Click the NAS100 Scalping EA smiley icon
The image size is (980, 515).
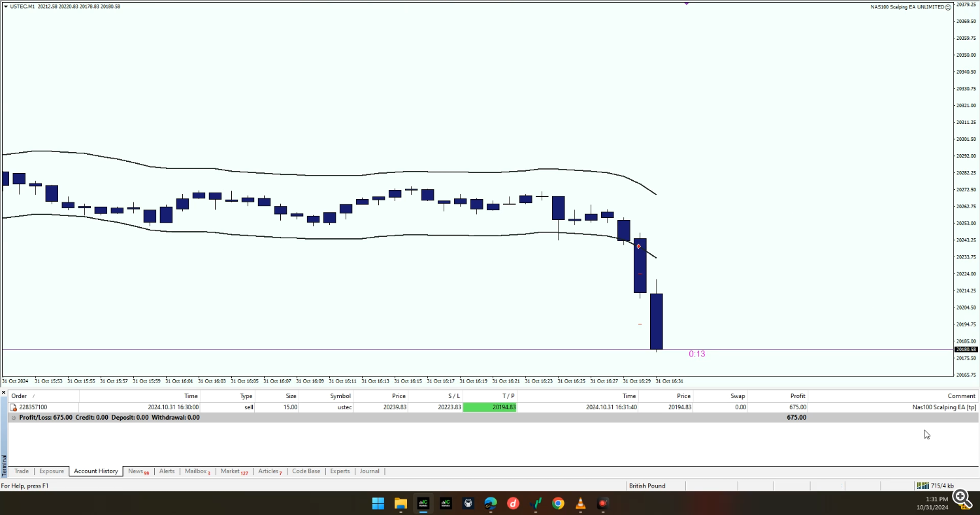click(949, 7)
